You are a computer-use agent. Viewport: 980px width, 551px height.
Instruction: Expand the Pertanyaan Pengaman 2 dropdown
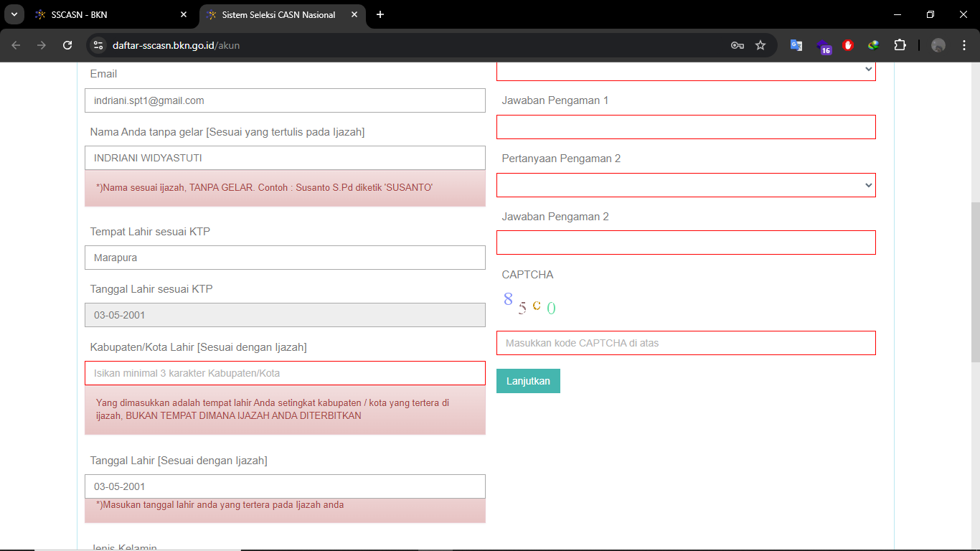686,185
